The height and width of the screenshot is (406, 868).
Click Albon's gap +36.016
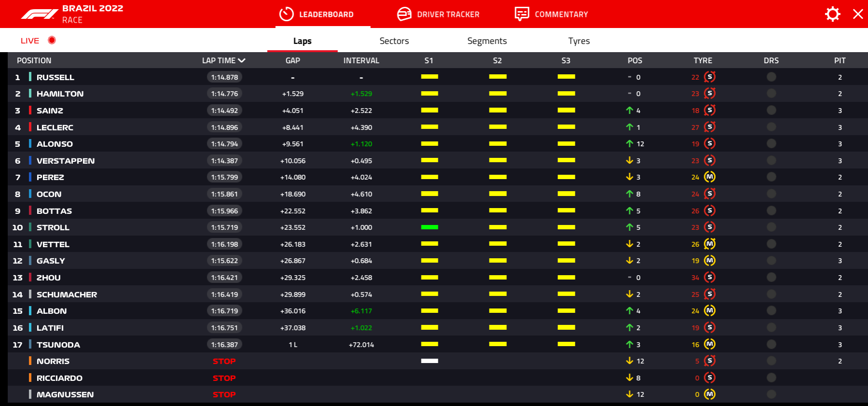coord(293,311)
